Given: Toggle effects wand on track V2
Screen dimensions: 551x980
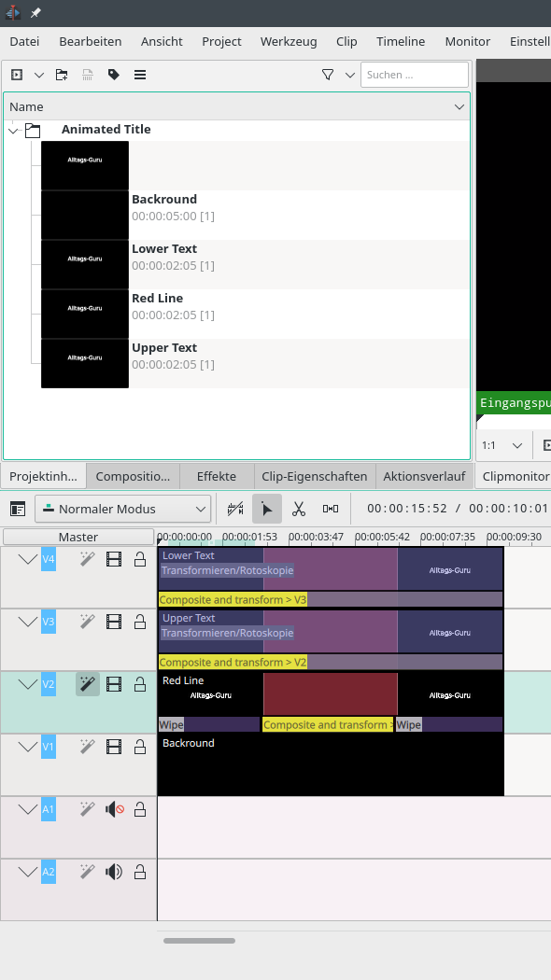Looking at the screenshot, I should point(88,684).
